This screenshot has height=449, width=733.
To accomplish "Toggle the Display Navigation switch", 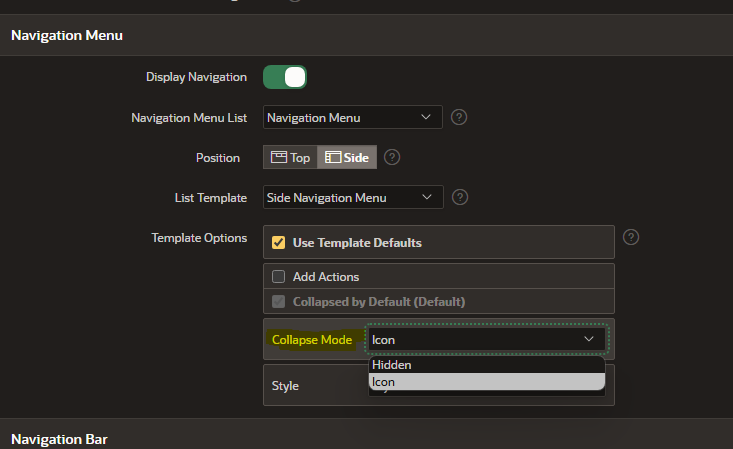I will pyautogui.click(x=285, y=77).
